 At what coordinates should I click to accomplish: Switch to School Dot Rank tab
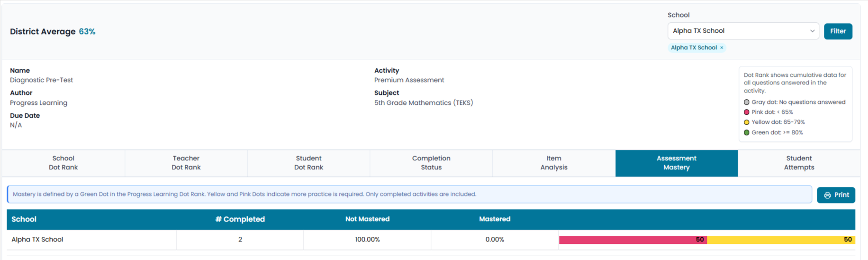[x=63, y=163]
